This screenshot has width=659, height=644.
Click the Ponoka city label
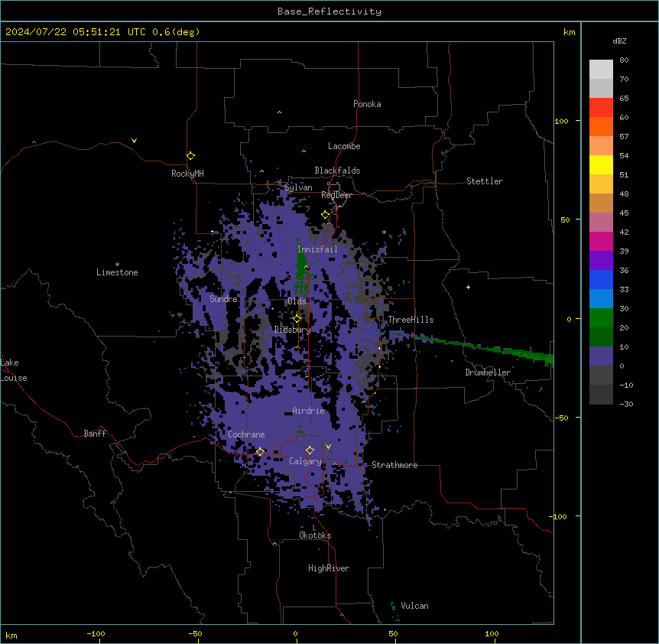tap(367, 104)
